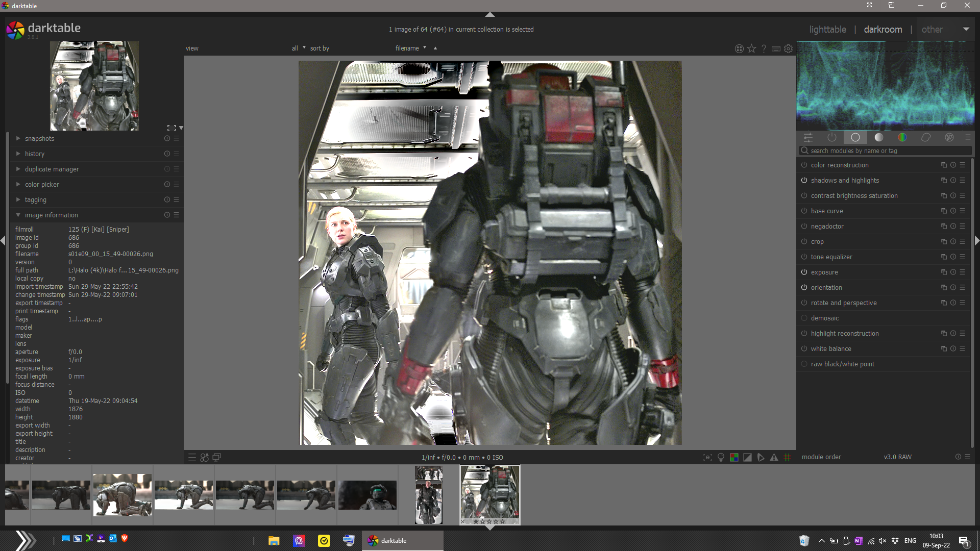Open the tone module group tab
Screen dimensions: 980x551
coord(878,137)
